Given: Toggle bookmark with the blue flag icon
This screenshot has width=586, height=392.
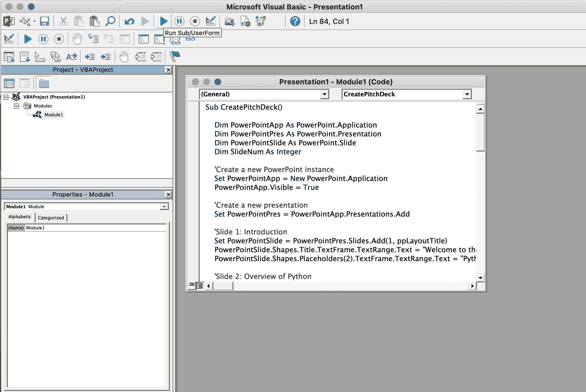Looking at the screenshot, I should (175, 57).
